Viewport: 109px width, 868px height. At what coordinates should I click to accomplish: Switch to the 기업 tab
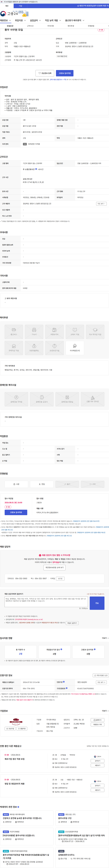pos(20,6)
